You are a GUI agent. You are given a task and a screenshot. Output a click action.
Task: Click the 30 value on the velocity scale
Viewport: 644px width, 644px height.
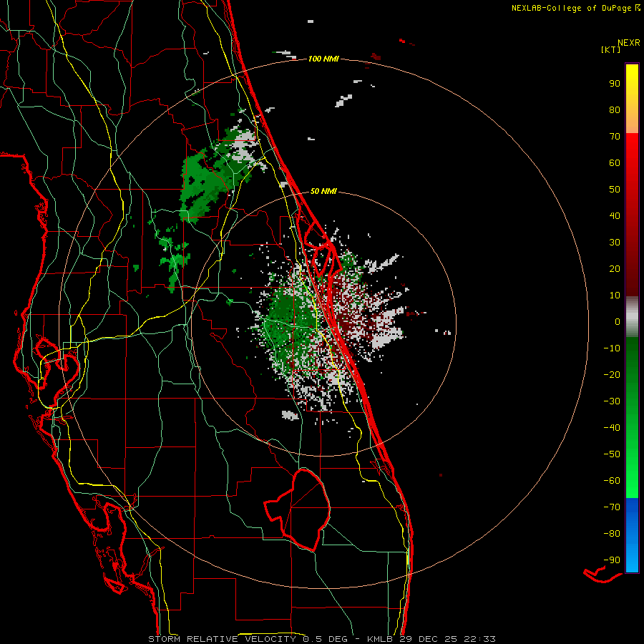coord(615,243)
